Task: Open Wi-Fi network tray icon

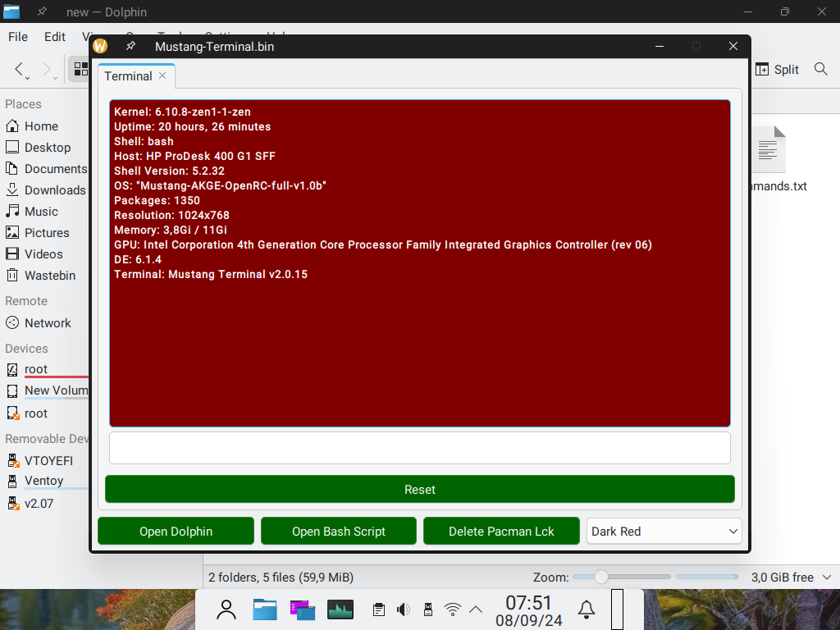Action: tap(453, 609)
